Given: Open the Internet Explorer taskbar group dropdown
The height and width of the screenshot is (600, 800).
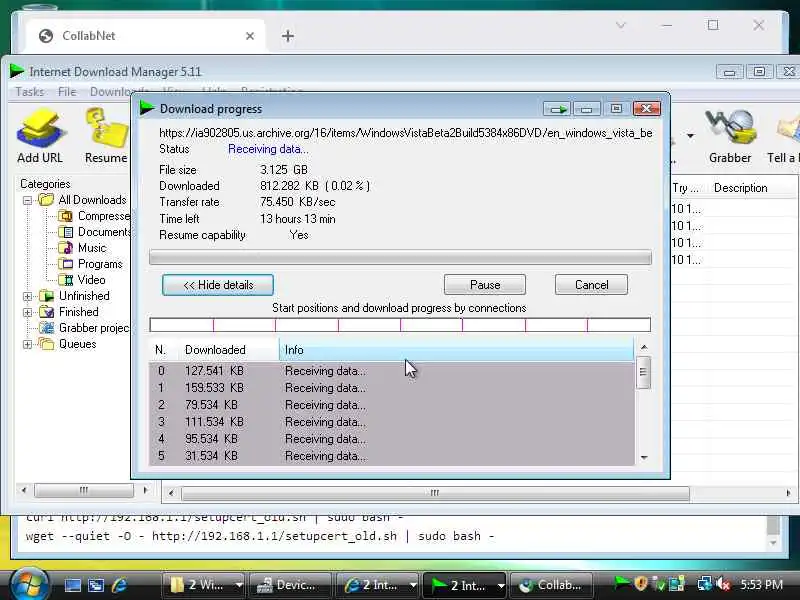Looking at the screenshot, I should tap(413, 586).
